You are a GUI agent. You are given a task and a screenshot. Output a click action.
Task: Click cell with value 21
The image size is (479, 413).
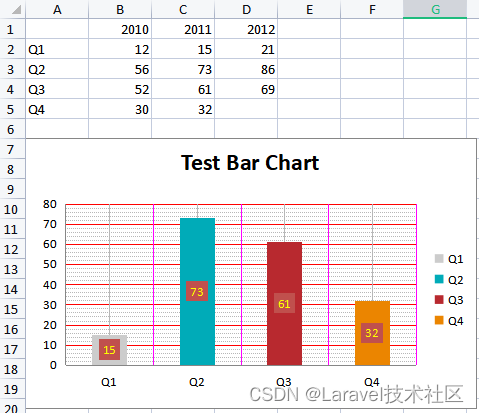click(246, 49)
